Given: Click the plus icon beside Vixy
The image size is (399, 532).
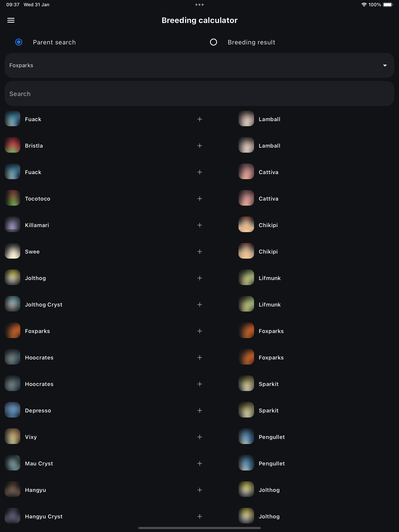Looking at the screenshot, I should pyautogui.click(x=199, y=437).
